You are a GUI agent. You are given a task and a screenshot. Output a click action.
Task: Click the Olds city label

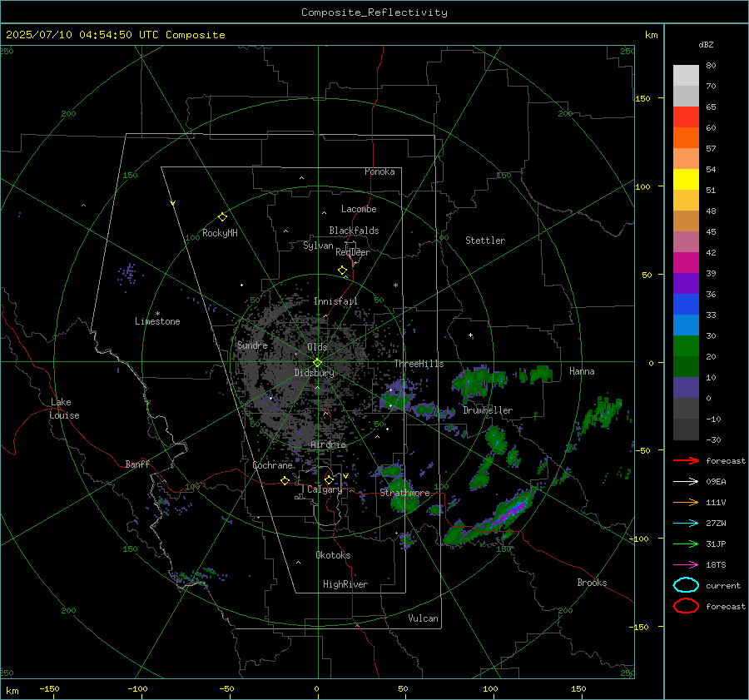click(x=317, y=347)
